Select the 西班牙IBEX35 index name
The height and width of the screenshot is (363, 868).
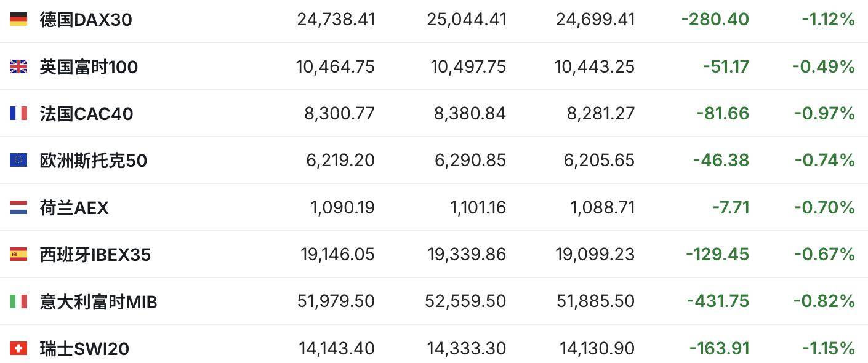[95, 255]
